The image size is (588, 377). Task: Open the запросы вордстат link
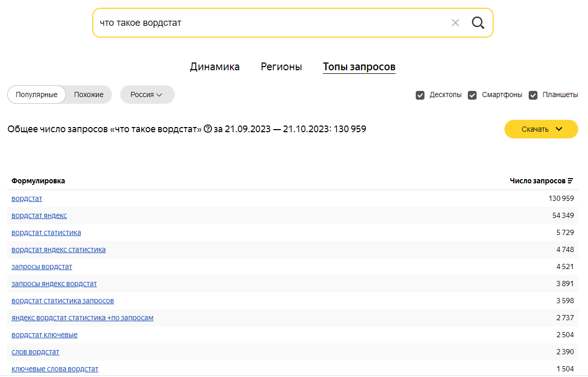point(42,266)
